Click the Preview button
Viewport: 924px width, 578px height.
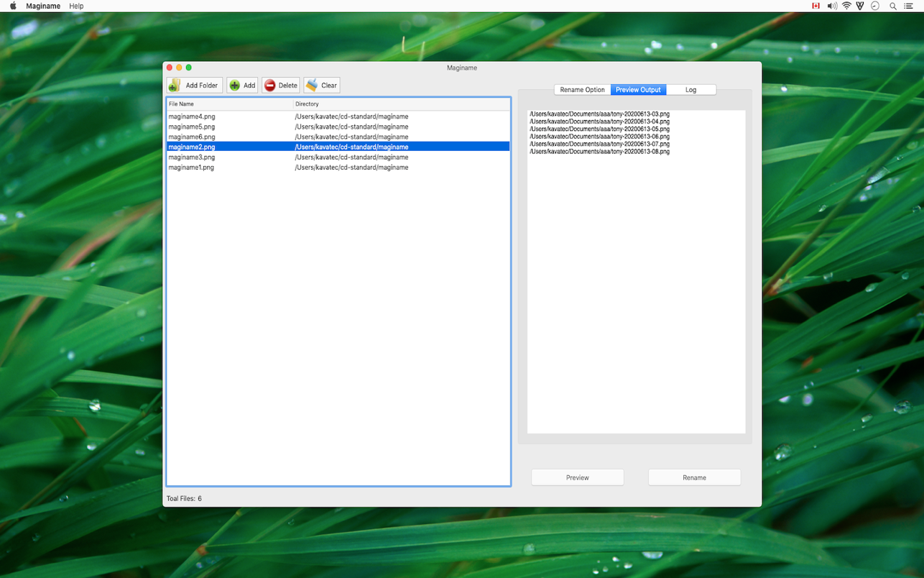577,477
